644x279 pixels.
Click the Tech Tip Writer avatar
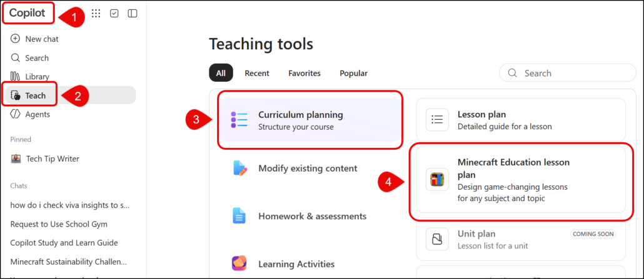[16, 159]
